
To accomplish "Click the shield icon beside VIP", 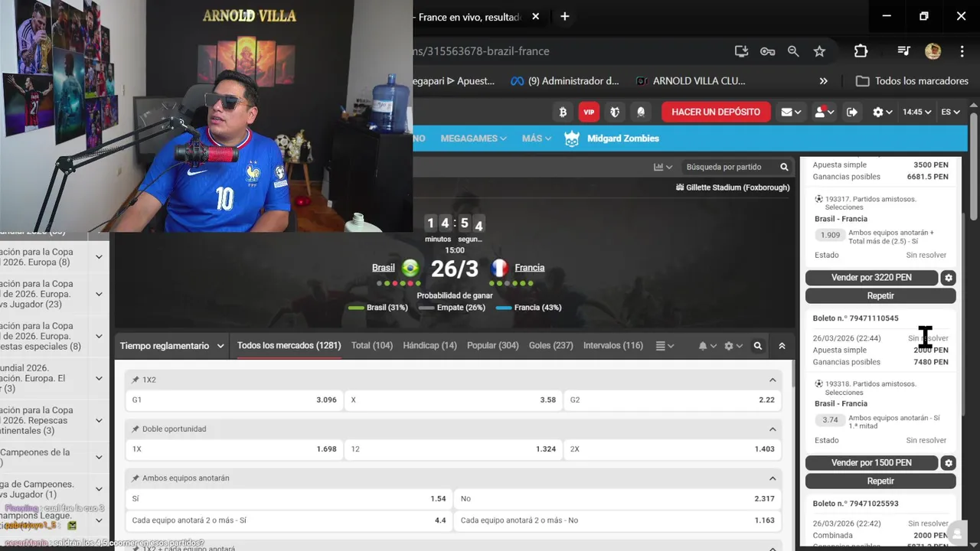I will [x=615, y=112].
